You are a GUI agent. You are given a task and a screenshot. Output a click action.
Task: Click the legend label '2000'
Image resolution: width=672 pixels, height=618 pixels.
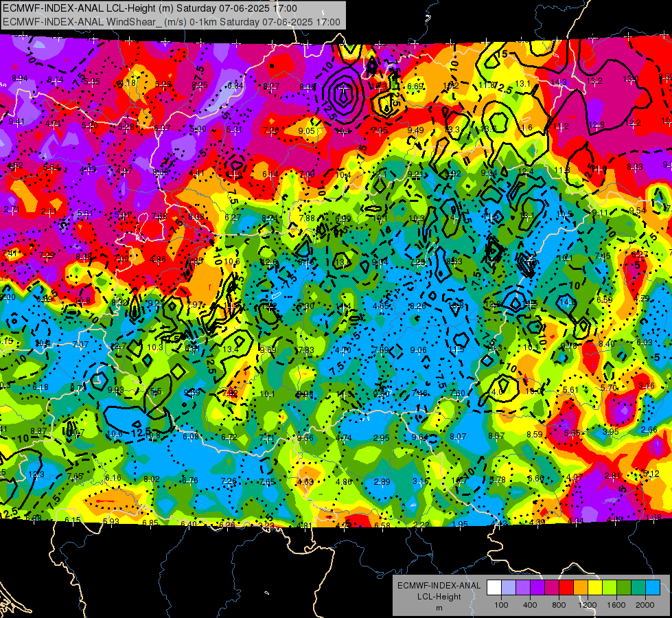click(645, 605)
